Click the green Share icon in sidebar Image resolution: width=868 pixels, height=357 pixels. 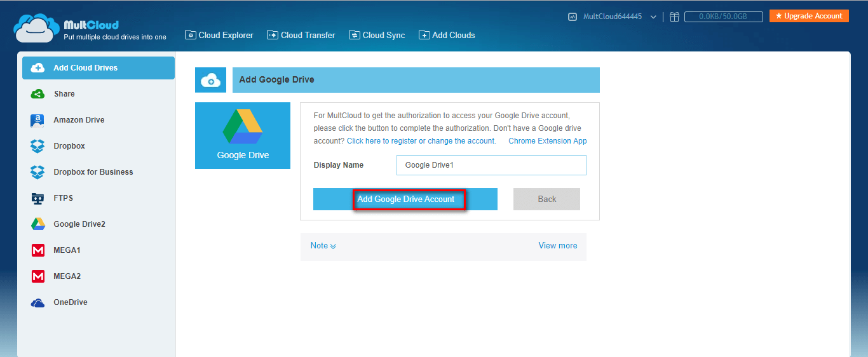pyautogui.click(x=37, y=94)
